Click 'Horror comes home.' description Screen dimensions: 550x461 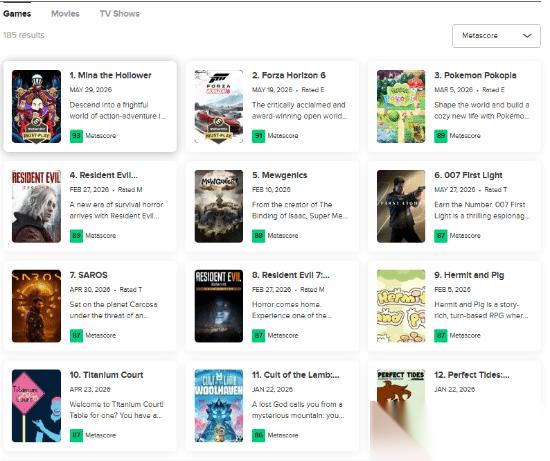[x=286, y=305]
